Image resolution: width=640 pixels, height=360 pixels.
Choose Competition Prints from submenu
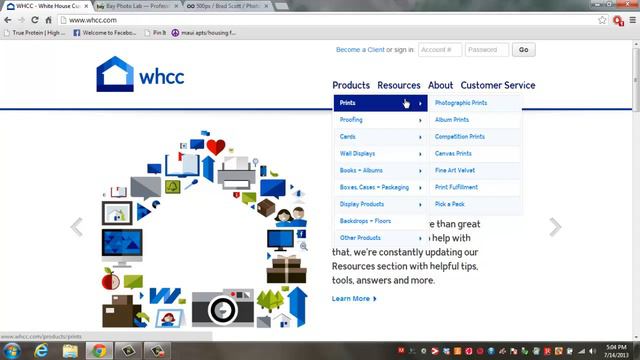click(x=475, y=137)
